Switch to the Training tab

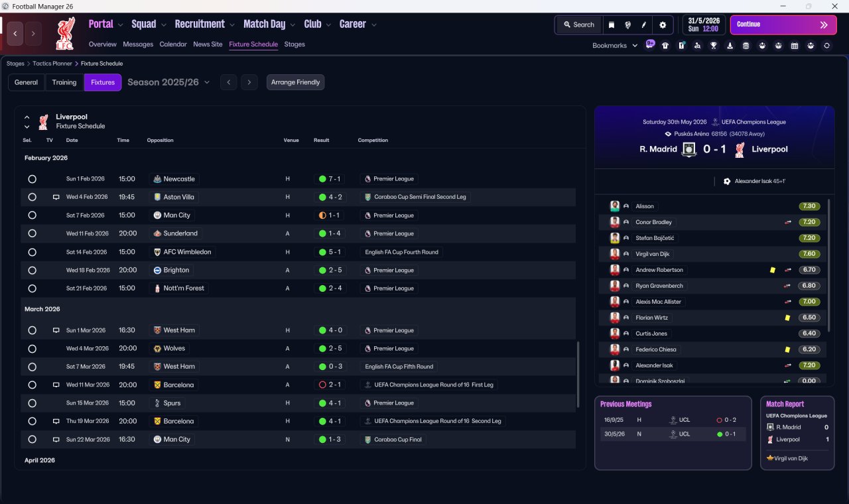click(64, 82)
